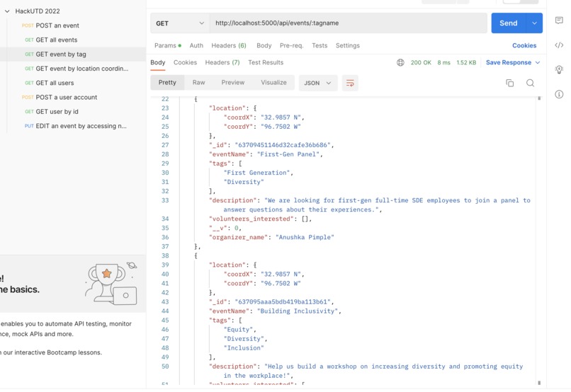Image resolution: width=571 pixels, height=392 pixels.
Task: Open the Headers (6) request tab
Action: (229, 45)
